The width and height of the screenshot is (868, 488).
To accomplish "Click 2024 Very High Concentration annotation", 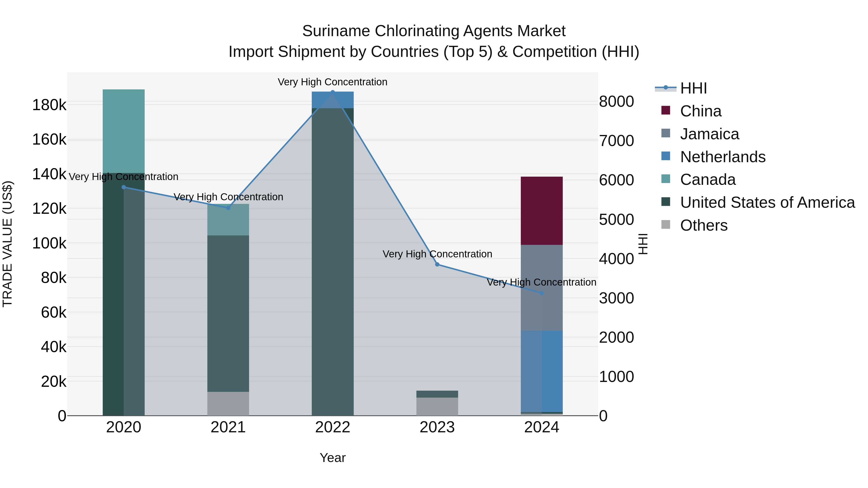I will 542,282.
